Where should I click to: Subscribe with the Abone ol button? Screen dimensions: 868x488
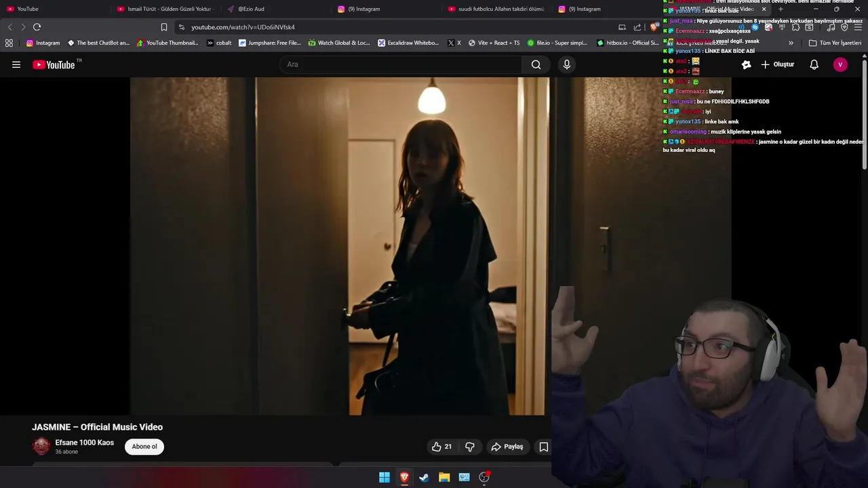coord(144,447)
